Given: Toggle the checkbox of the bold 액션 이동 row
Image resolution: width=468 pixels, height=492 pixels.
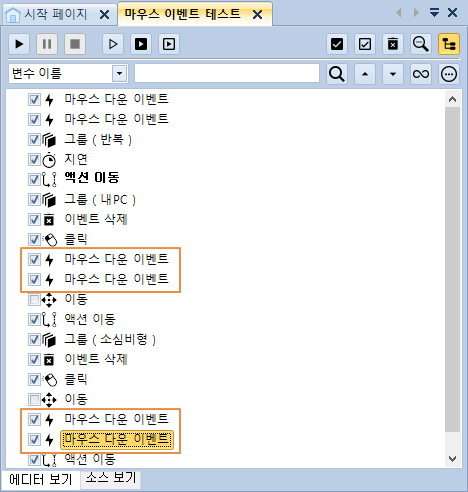Looking at the screenshot, I should pyautogui.click(x=34, y=179).
